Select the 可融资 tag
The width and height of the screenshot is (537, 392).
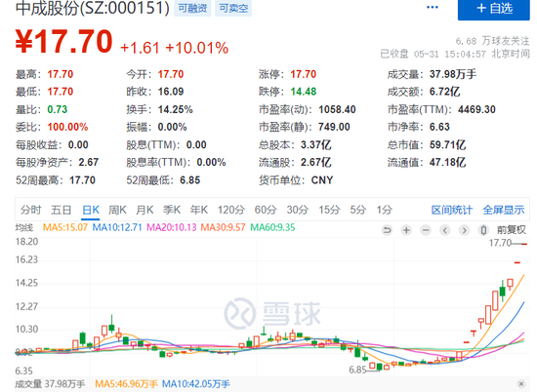192,8
